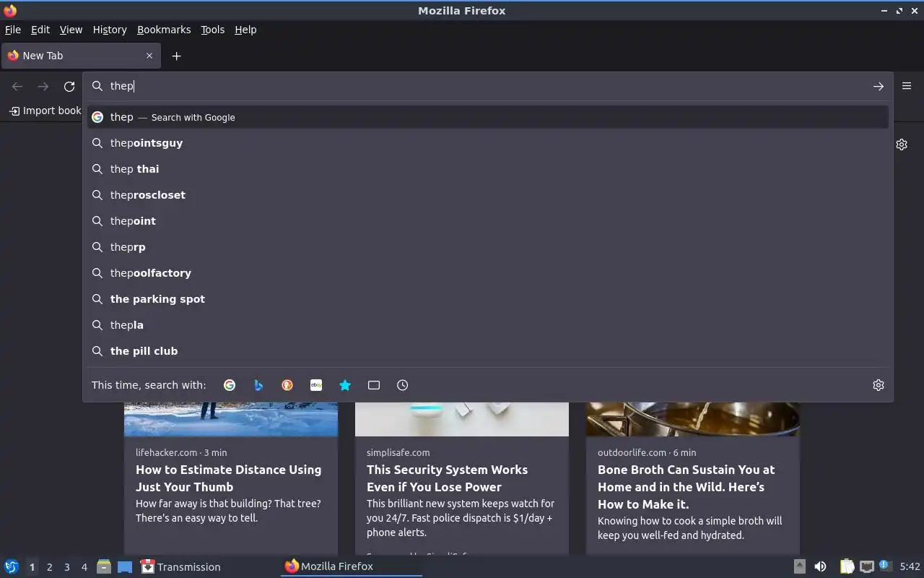Open the system start menu icon
The width and height of the screenshot is (924, 578).
click(x=12, y=566)
